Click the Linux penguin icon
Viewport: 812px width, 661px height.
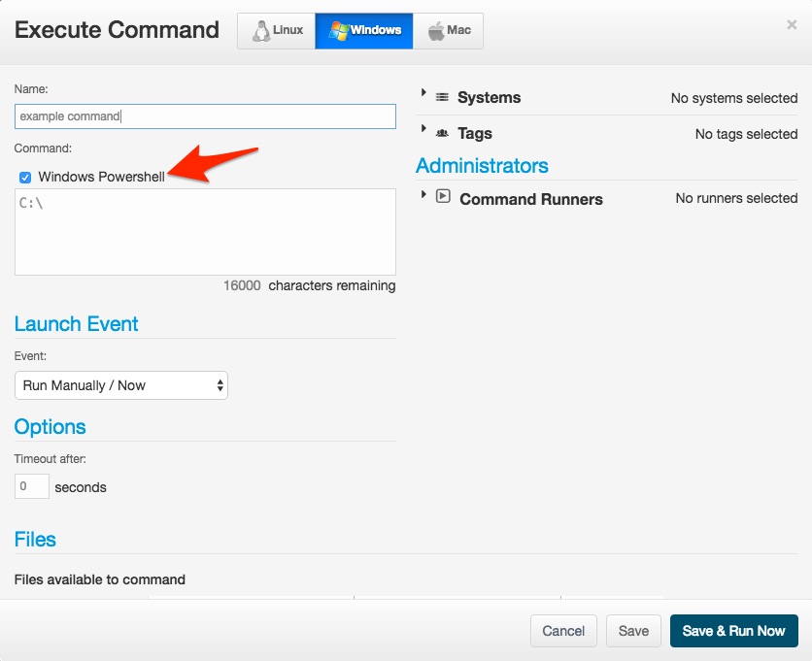tap(260, 31)
